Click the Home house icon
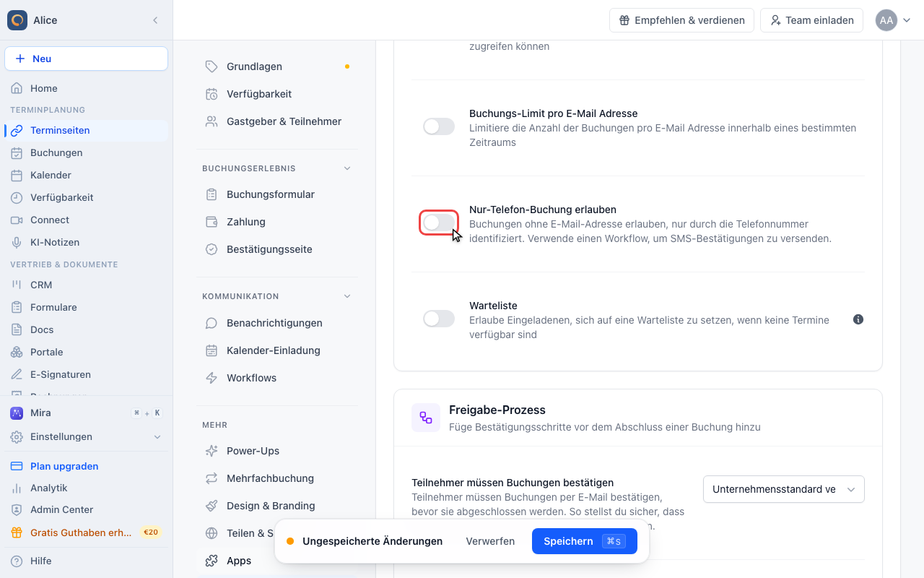Screen dimensions: 924x578 pyautogui.click(x=17, y=88)
